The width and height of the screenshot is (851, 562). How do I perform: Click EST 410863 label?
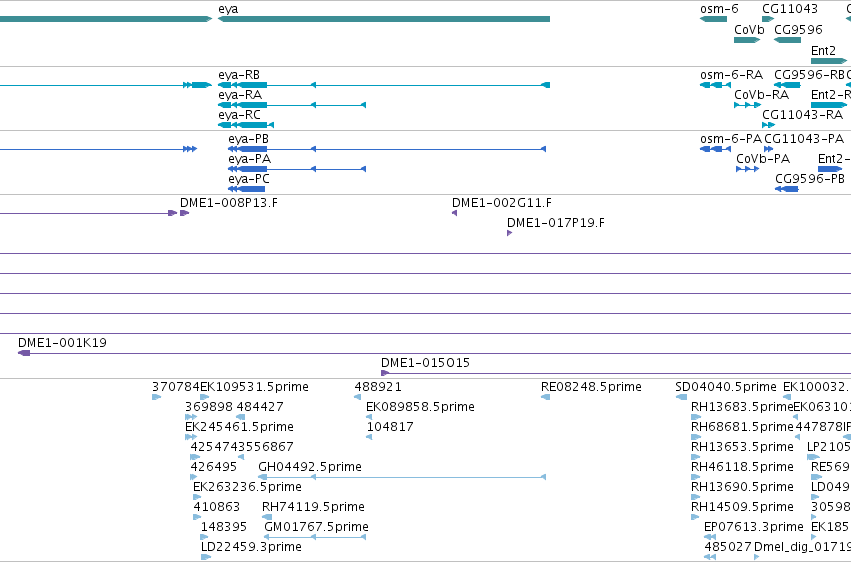tap(217, 507)
